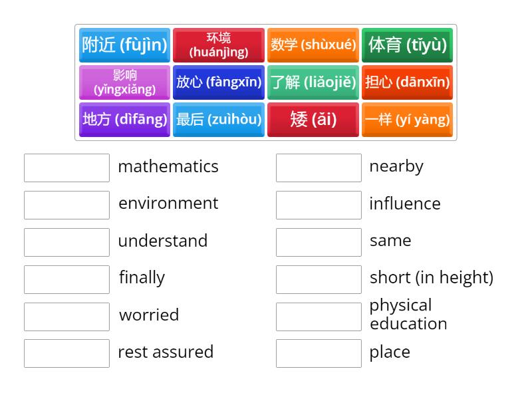Click the answer box beside mathematics
The width and height of the screenshot is (532, 399).
pyautogui.click(x=66, y=168)
